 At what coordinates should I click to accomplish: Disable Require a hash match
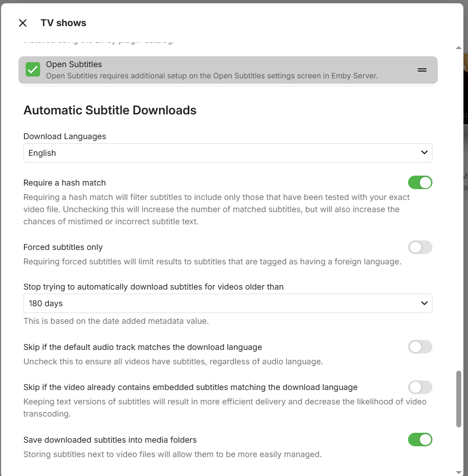(x=420, y=182)
